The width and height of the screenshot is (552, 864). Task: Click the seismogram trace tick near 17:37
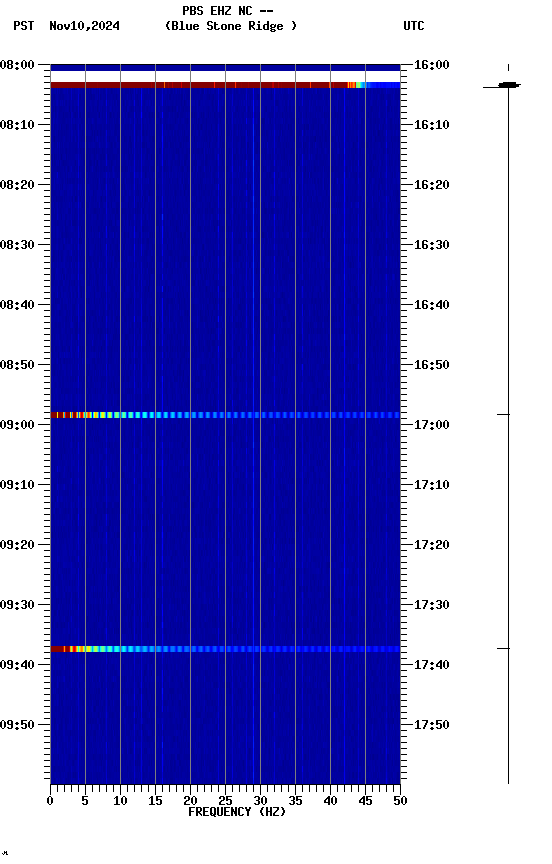click(x=504, y=649)
